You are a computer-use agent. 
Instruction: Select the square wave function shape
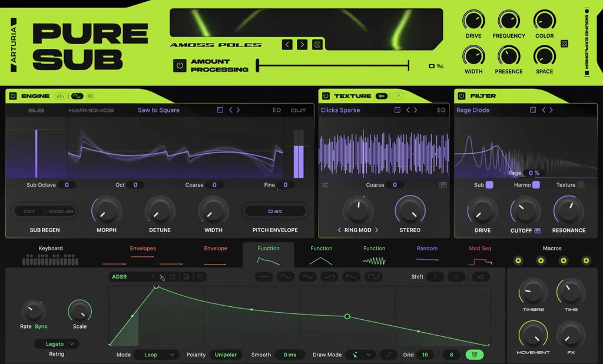(373, 277)
